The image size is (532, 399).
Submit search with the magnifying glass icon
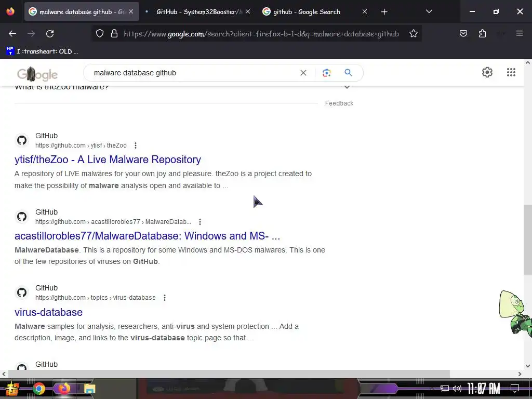[x=348, y=72]
